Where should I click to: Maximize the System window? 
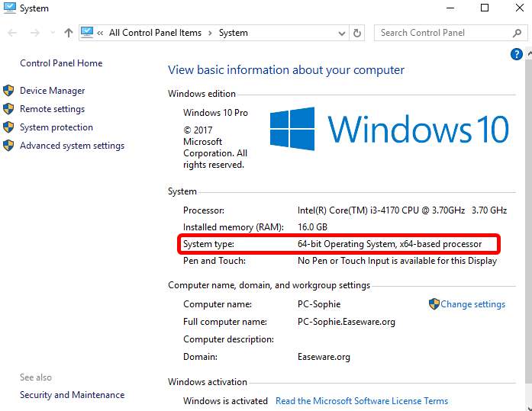(485, 8)
